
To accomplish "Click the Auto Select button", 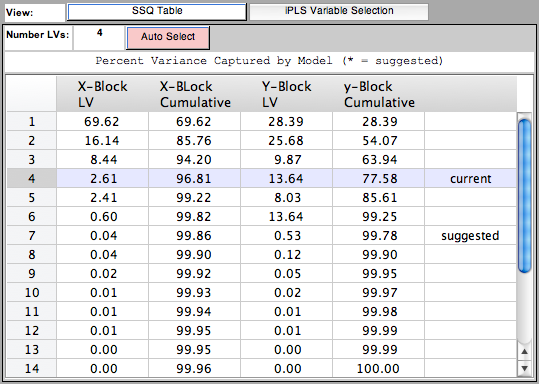I will pos(168,37).
